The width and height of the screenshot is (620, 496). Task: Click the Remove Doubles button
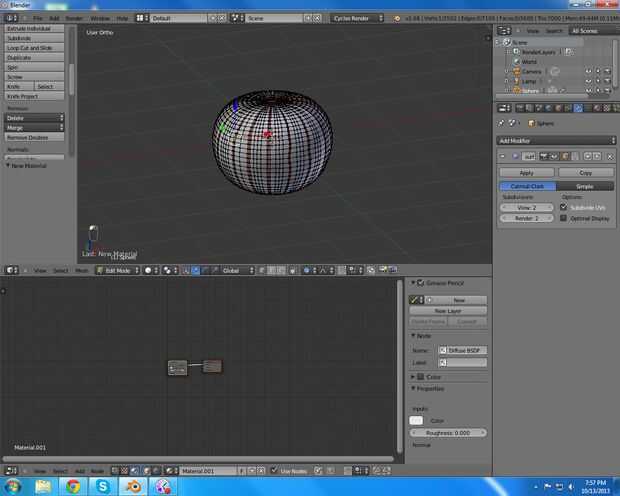[34, 137]
